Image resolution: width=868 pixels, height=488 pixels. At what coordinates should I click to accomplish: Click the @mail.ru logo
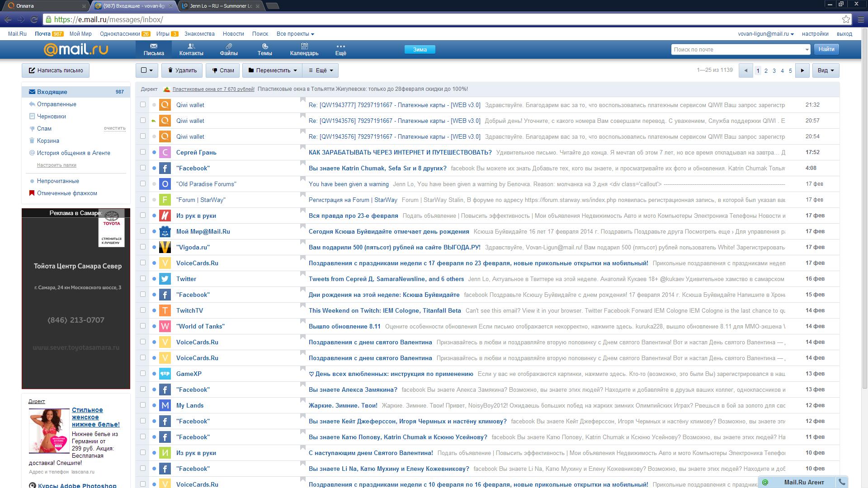tap(76, 49)
